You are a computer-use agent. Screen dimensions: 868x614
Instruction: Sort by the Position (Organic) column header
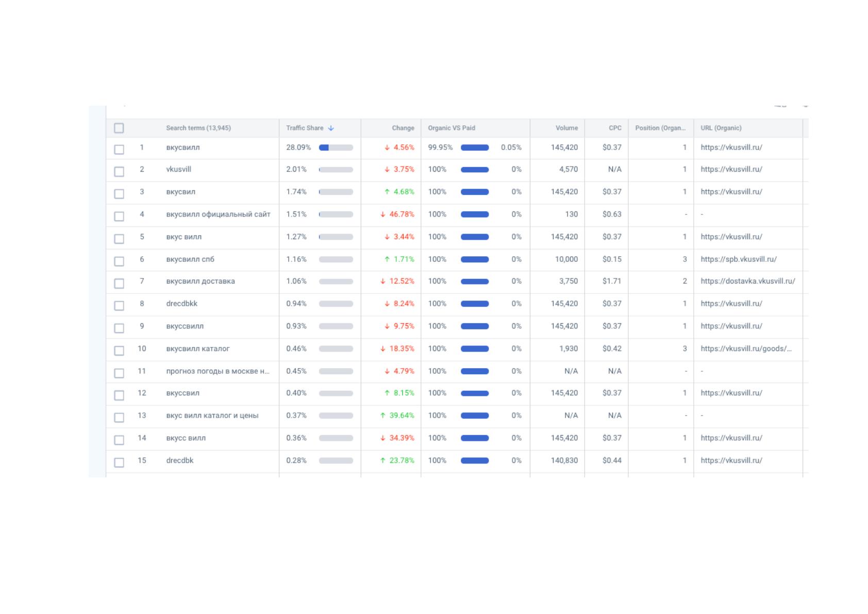660,128
